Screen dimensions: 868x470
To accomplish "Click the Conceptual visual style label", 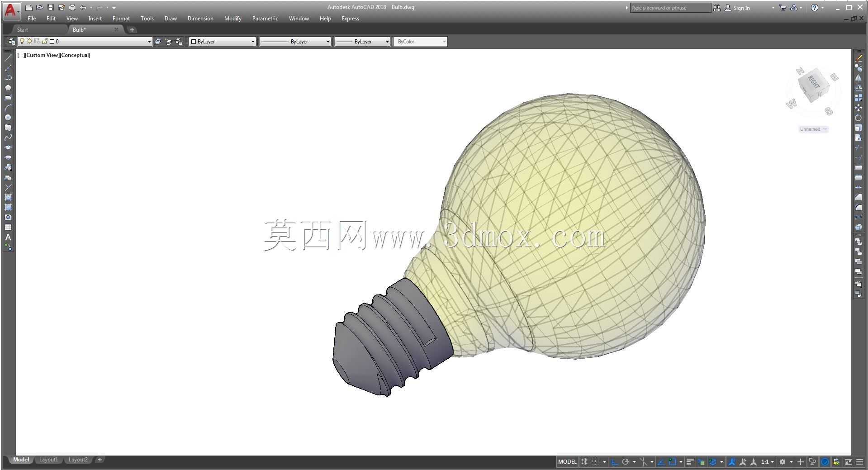I will point(75,55).
